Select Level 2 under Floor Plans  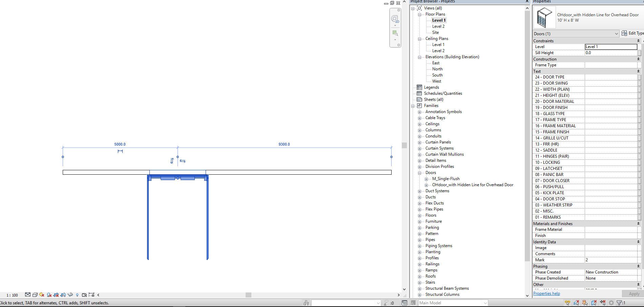click(437, 26)
